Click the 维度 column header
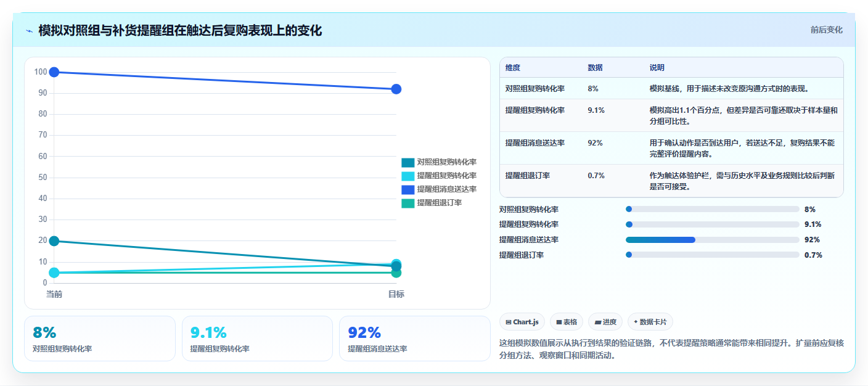Screen dimensions: 868x386 pyautogui.click(x=513, y=68)
